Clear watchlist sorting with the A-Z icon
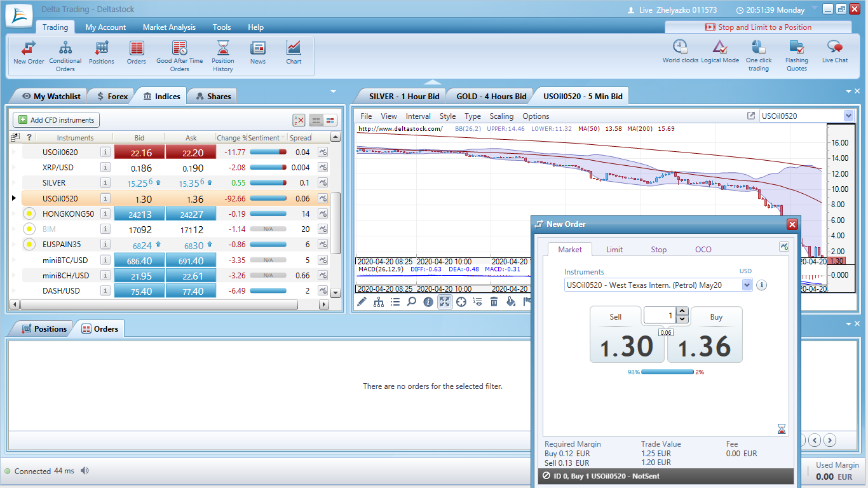The image size is (868, 488). coord(299,120)
